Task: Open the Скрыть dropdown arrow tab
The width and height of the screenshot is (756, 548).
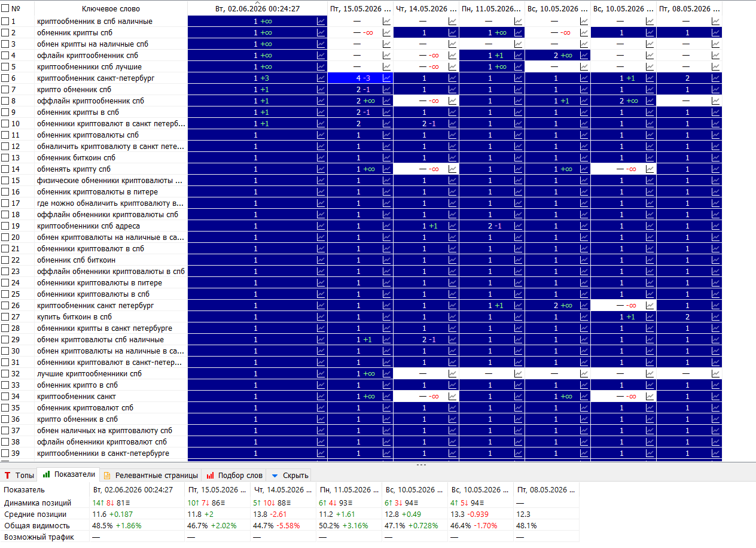Action: pyautogui.click(x=288, y=475)
